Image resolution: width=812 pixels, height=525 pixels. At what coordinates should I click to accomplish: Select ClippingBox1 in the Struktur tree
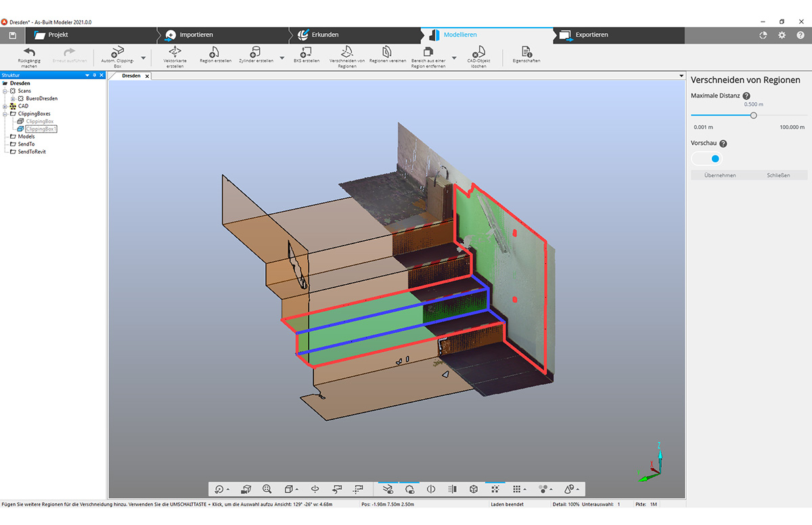click(42, 129)
